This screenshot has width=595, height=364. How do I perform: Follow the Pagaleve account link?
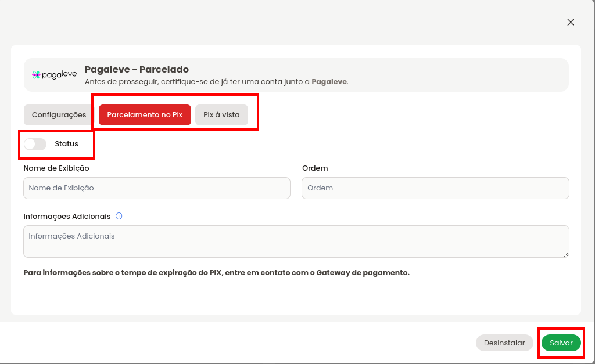click(x=329, y=82)
